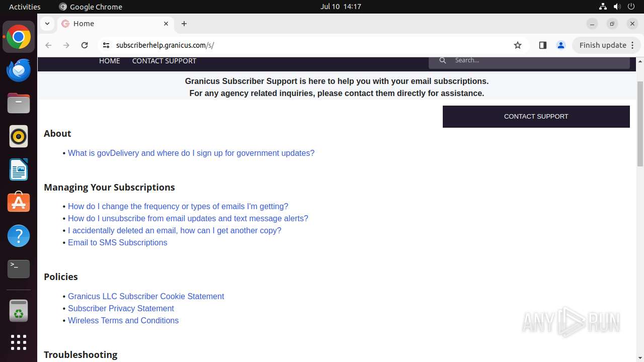The width and height of the screenshot is (644, 362).
Task: Reload the current page
Action: pos(85,45)
